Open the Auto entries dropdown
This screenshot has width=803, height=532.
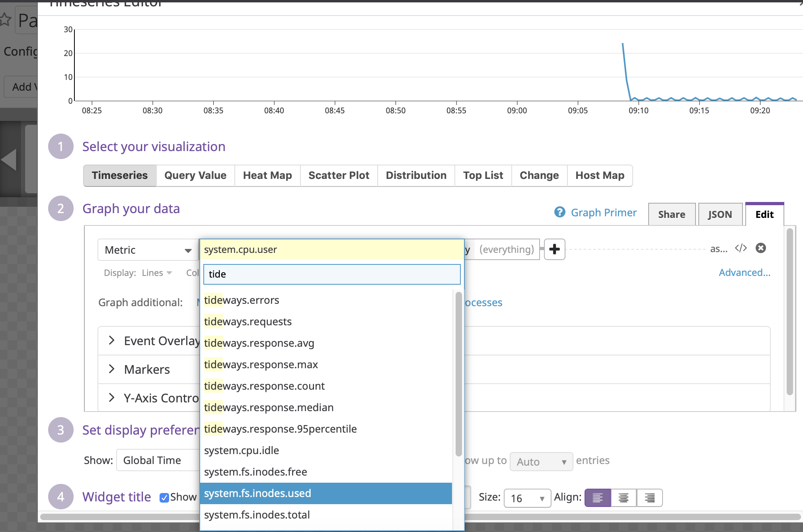(541, 462)
